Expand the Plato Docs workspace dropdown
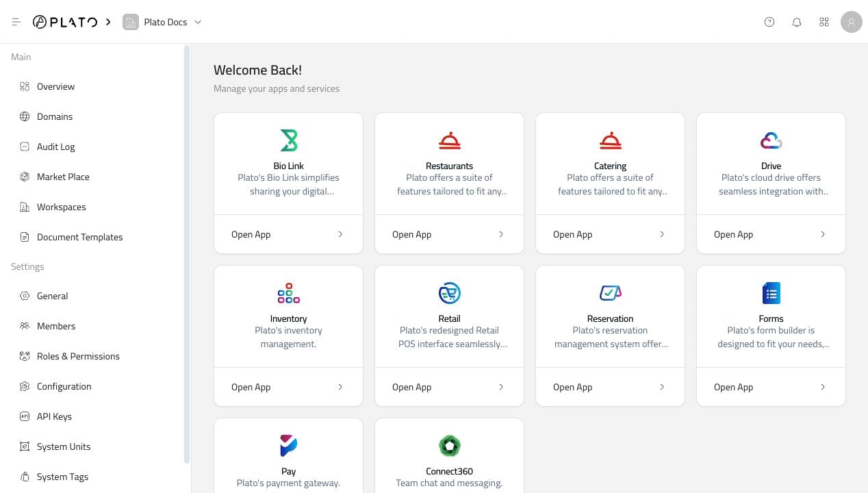 click(x=198, y=22)
